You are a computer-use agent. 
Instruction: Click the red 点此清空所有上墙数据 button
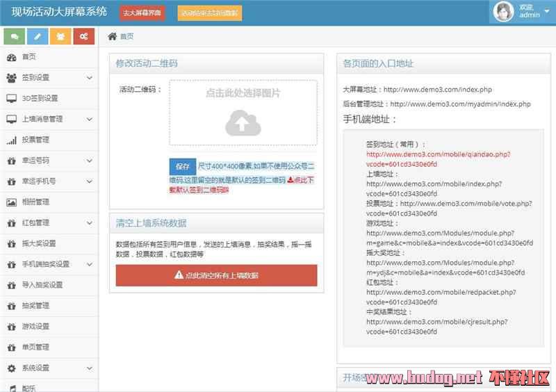(x=216, y=275)
